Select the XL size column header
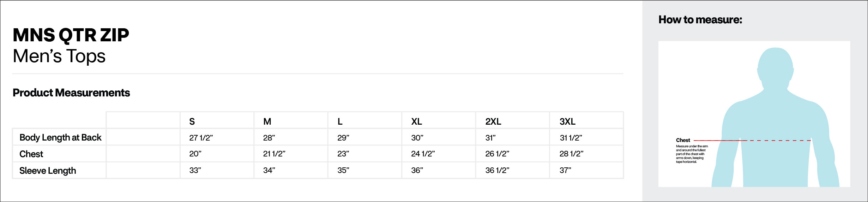868x202 pixels. pos(416,121)
